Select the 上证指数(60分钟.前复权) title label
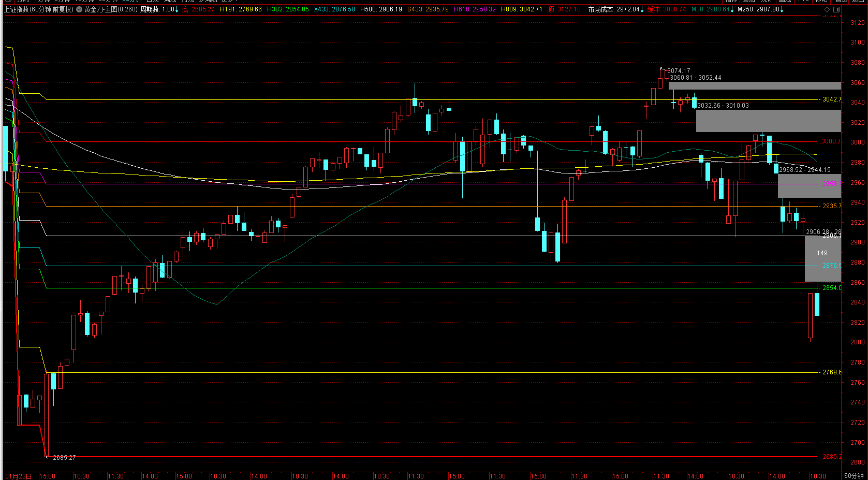The width and height of the screenshot is (868, 480). pos(38,9)
